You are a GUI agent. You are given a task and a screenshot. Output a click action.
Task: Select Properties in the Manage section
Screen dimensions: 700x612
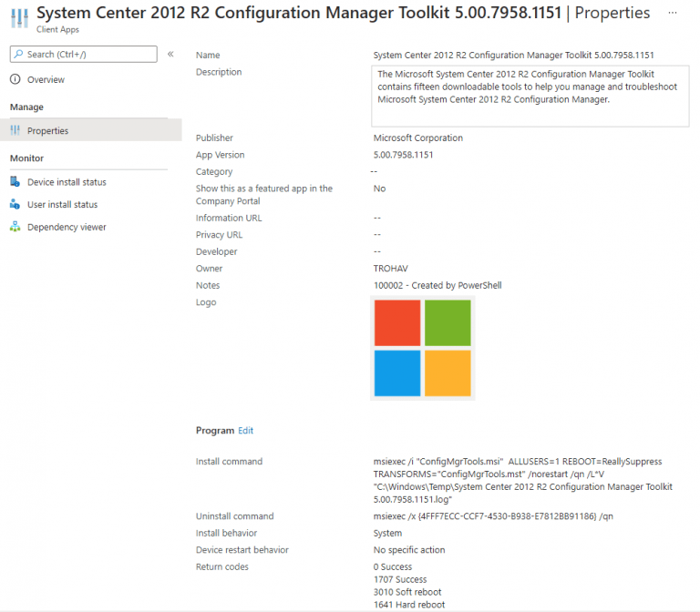pyautogui.click(x=47, y=131)
